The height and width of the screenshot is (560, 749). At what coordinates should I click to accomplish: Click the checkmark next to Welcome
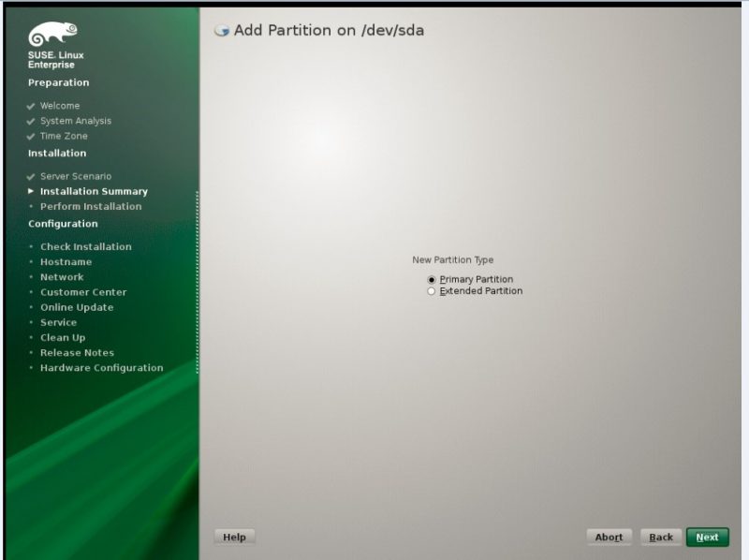click(x=31, y=106)
